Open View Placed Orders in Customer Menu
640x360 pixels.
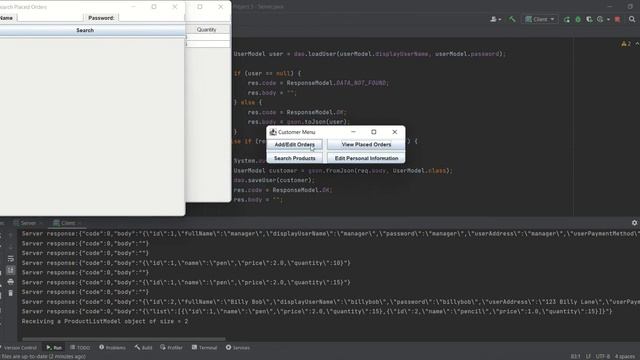[366, 144]
